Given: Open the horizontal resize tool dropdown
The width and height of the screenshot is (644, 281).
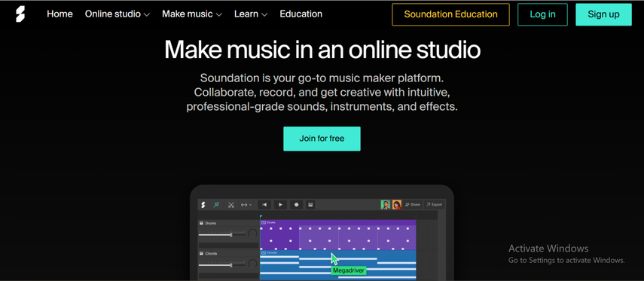Looking at the screenshot, I should coord(246,205).
